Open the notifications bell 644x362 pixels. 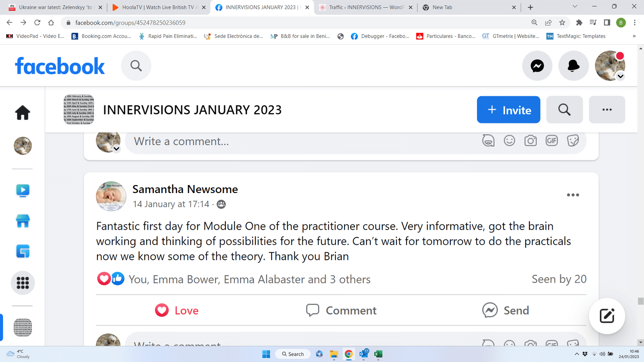[x=573, y=66]
